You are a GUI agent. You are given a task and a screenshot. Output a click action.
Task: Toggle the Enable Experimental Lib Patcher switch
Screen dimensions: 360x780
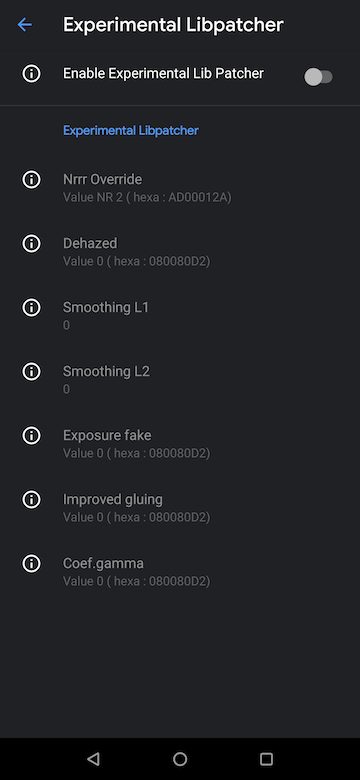tap(318, 77)
